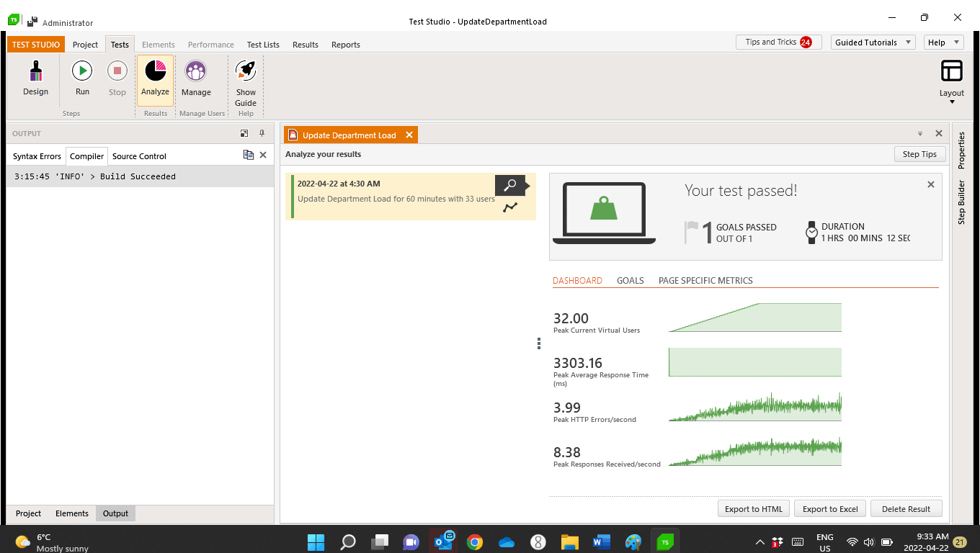
Task: Click the '1 GOALS PASSED' summary text
Action: coord(739,233)
